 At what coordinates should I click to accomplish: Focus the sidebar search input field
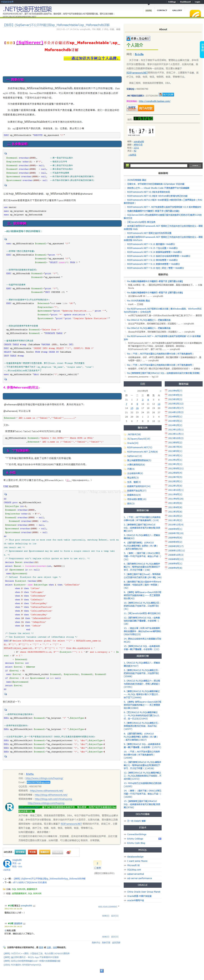[x=159, y=165]
